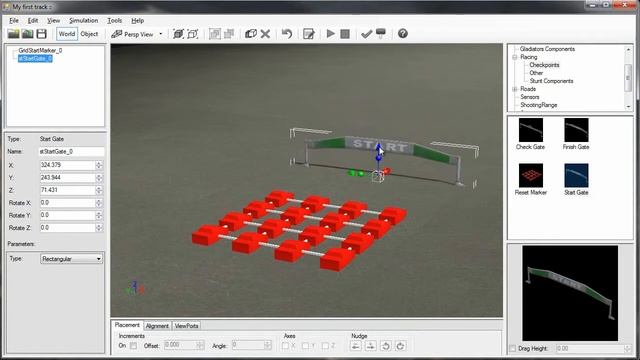
Task: Click the Rotate Y spinner arrows
Action: [99, 216]
